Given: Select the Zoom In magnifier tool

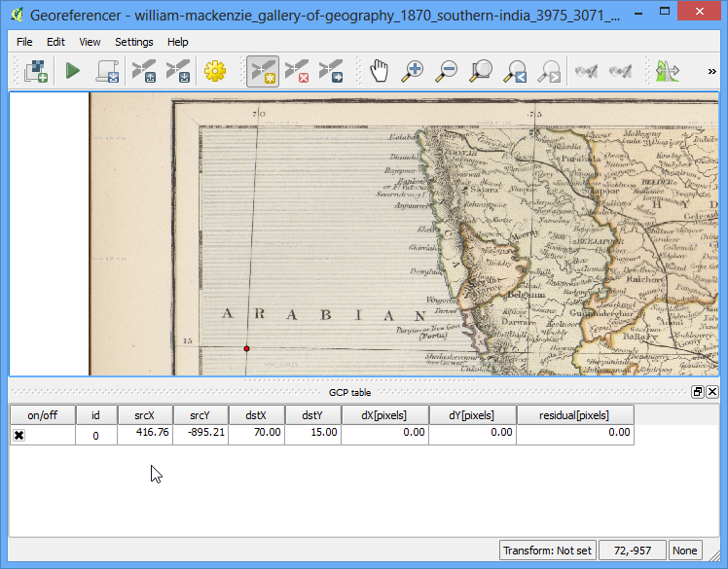Looking at the screenshot, I should coord(413,71).
